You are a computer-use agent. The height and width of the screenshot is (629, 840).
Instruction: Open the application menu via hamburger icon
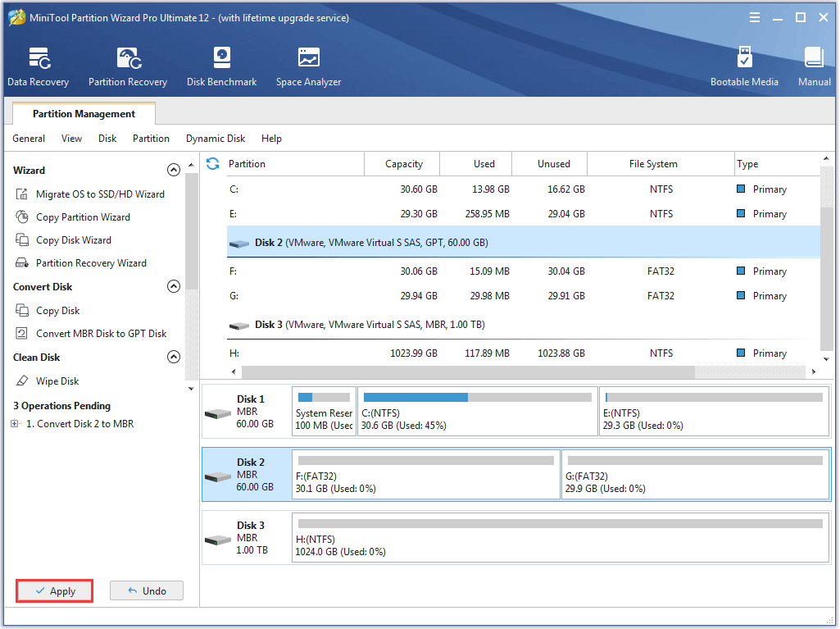click(754, 16)
